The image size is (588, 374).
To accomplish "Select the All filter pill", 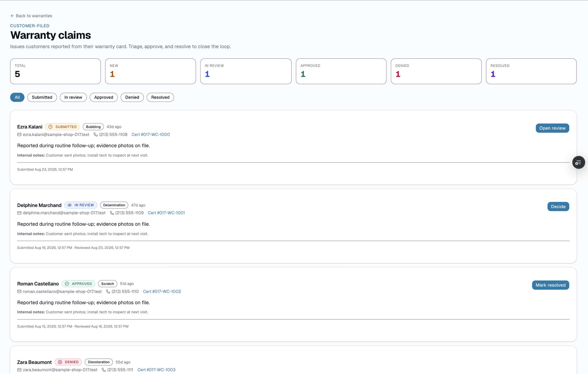I will click(17, 97).
